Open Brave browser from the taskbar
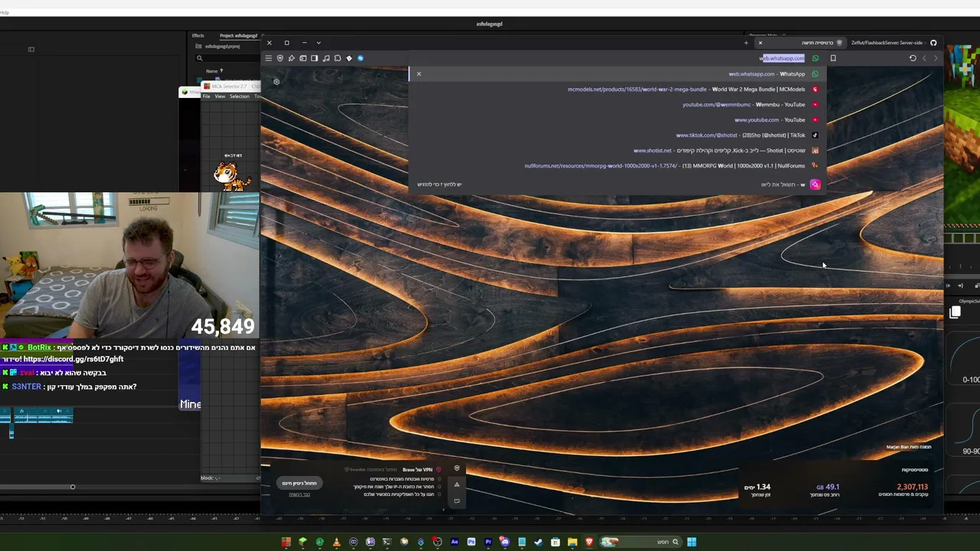This screenshot has width=980, height=551. pyautogui.click(x=589, y=542)
